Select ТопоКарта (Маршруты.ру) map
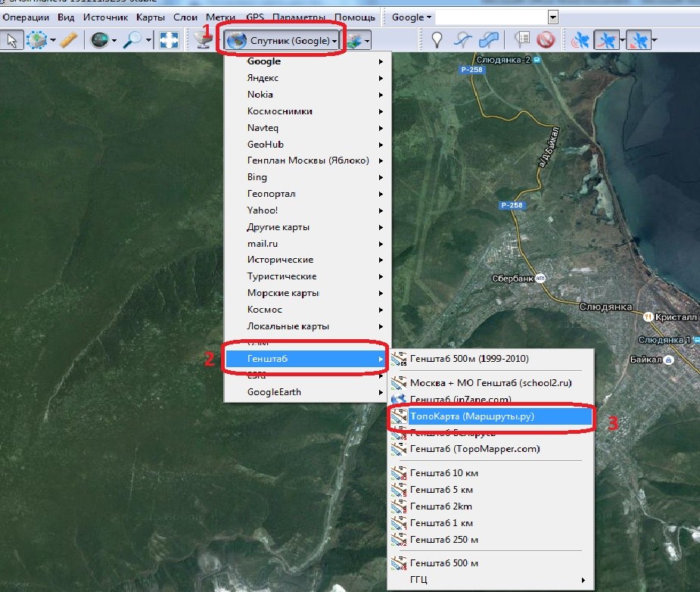Viewport: 700px width, 592px height. (490, 416)
